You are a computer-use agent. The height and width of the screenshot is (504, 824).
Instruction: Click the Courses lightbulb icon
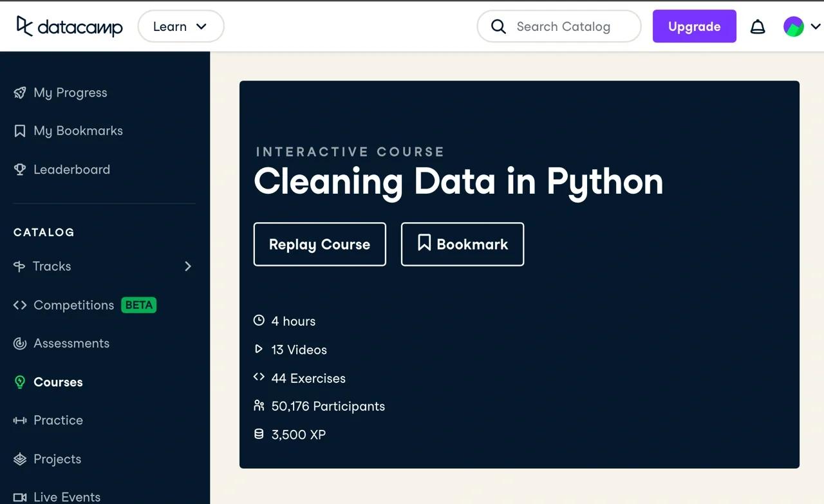point(20,382)
